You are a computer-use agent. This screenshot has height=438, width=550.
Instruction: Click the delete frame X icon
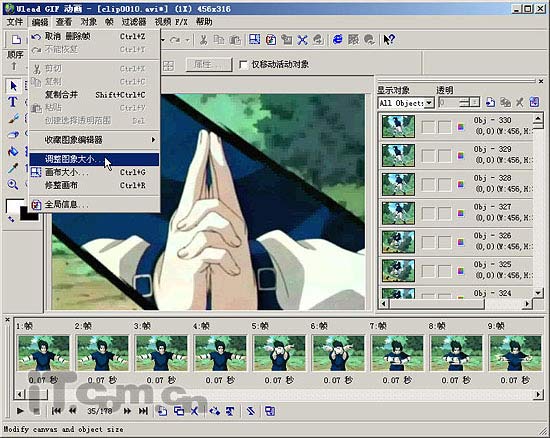click(x=195, y=411)
